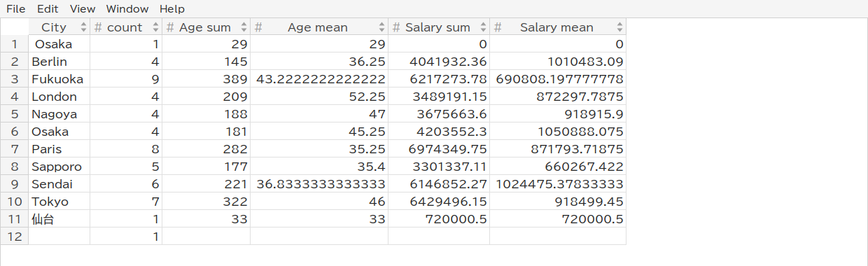Image resolution: width=868 pixels, height=266 pixels.
Task: Open the Help menu
Action: (172, 9)
